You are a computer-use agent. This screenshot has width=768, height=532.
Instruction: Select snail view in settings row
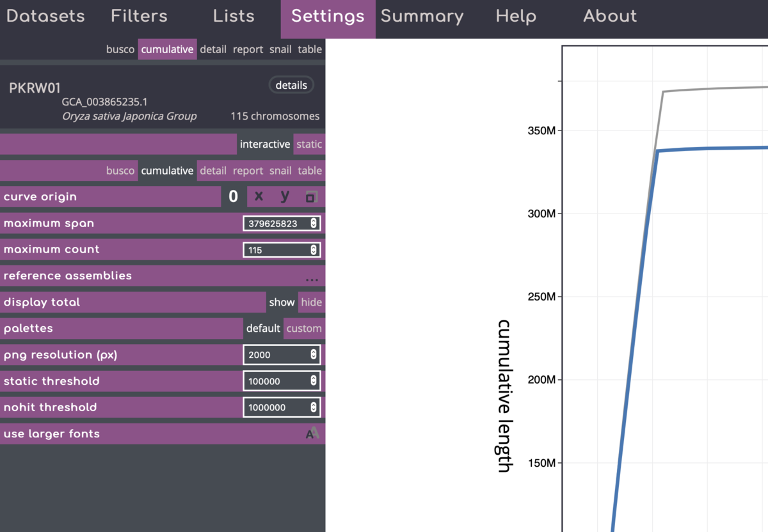pos(280,171)
